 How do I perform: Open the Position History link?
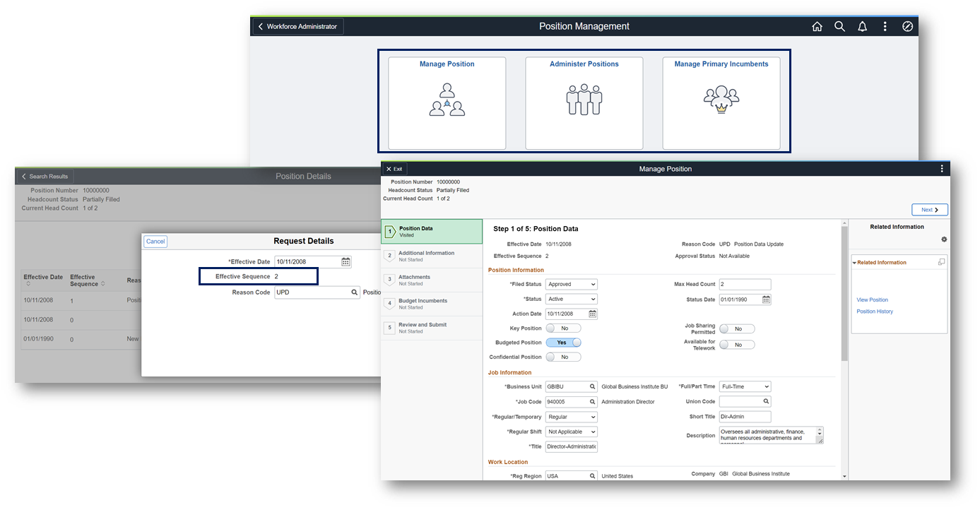(x=875, y=312)
